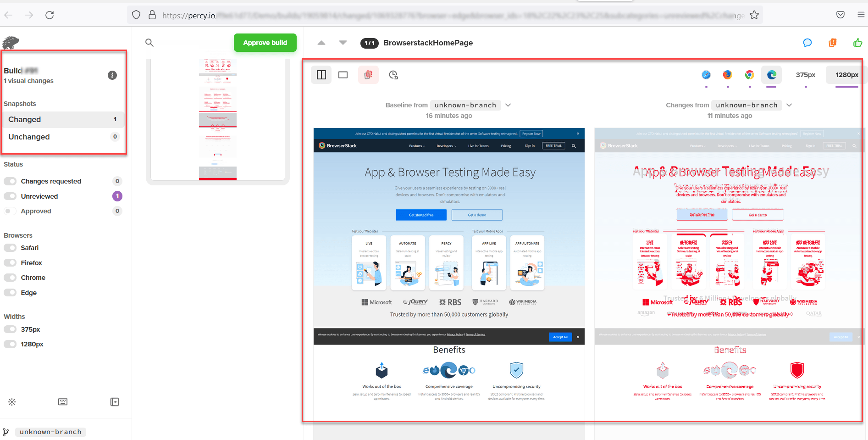
Task: Collapse the sidebar using the panel icon
Action: 115,402
